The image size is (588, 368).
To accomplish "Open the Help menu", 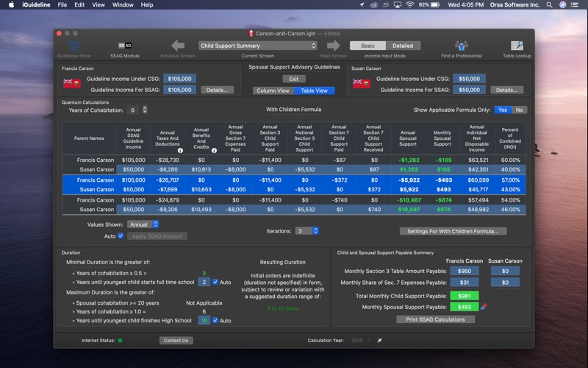I will coord(146,5).
